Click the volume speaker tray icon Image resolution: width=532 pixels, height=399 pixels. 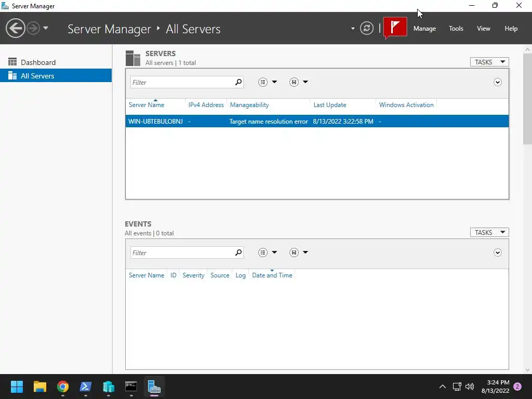point(470,387)
